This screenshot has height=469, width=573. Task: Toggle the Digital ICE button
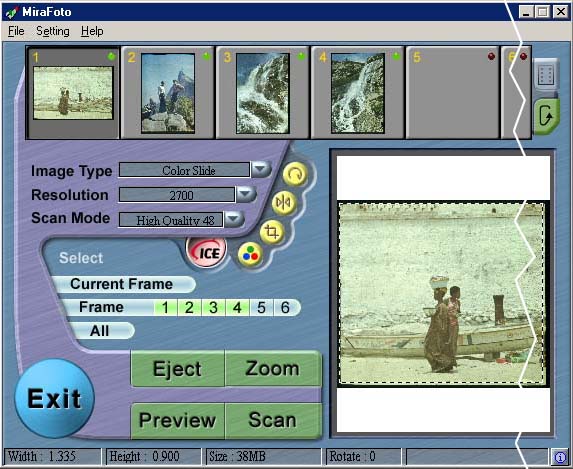(x=206, y=251)
